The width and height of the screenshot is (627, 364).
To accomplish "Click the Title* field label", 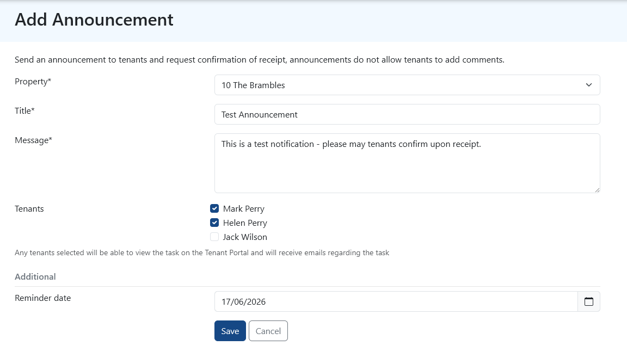I will 25,110.
